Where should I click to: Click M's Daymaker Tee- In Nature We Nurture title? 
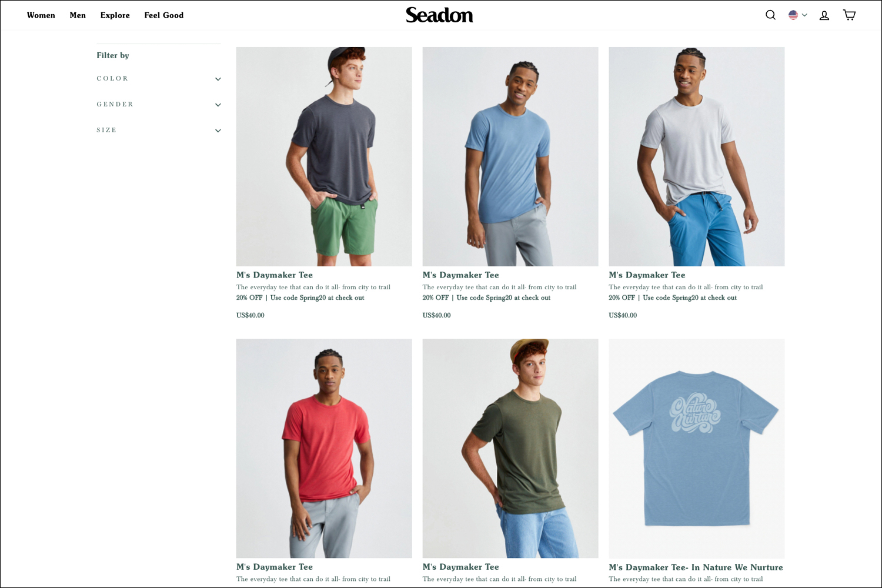click(696, 567)
